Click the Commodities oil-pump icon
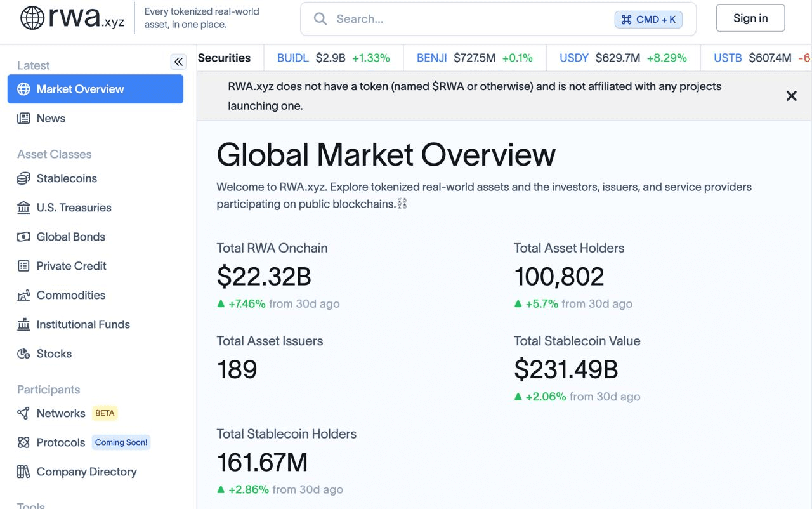Viewport: 812px width, 509px height. click(x=23, y=295)
